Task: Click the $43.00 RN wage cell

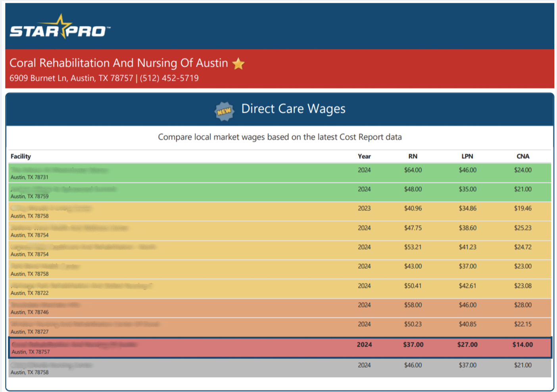Action: click(x=413, y=267)
